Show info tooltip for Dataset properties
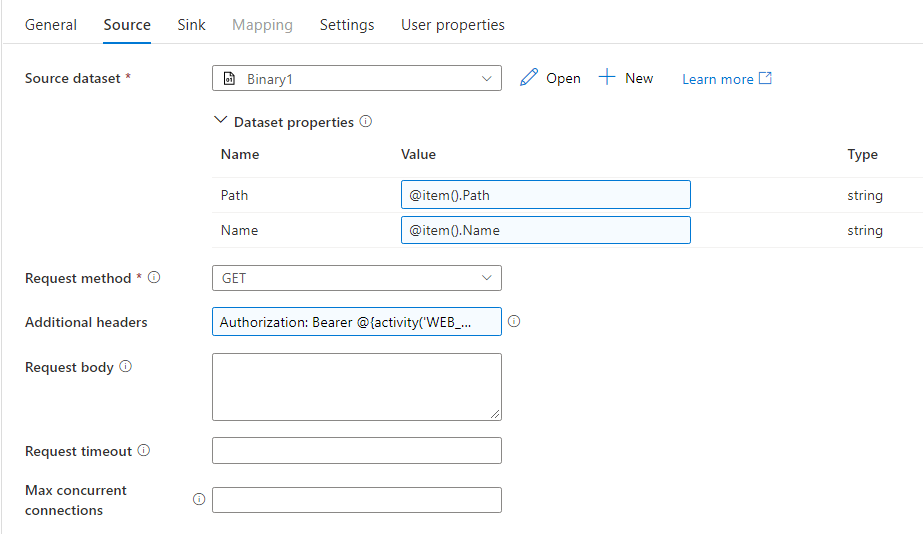The width and height of the screenshot is (923, 534). 366,121
